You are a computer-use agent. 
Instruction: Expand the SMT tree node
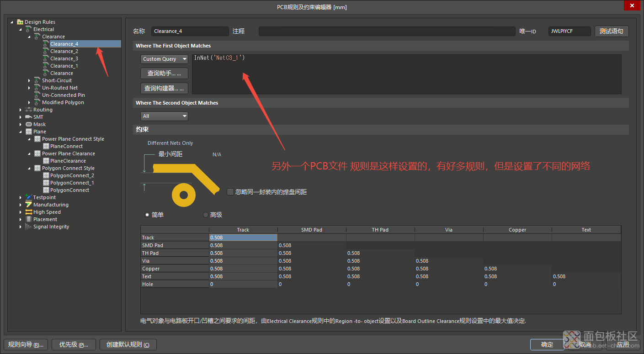coord(21,117)
